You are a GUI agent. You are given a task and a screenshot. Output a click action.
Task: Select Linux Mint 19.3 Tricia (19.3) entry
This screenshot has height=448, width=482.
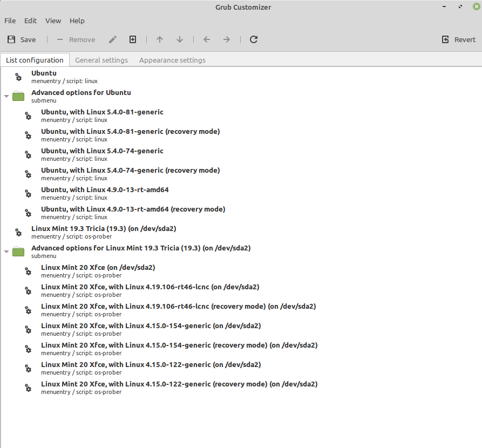tap(241, 232)
